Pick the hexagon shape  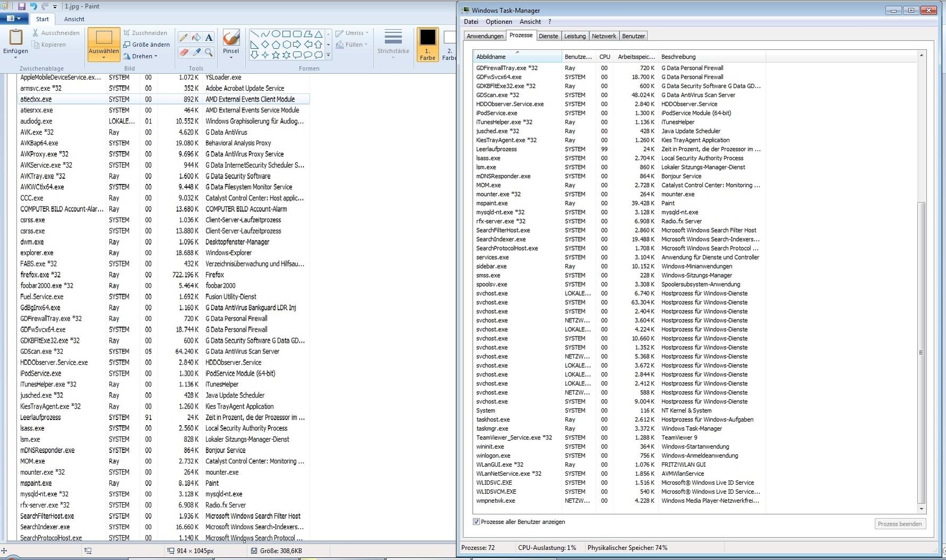point(286,45)
